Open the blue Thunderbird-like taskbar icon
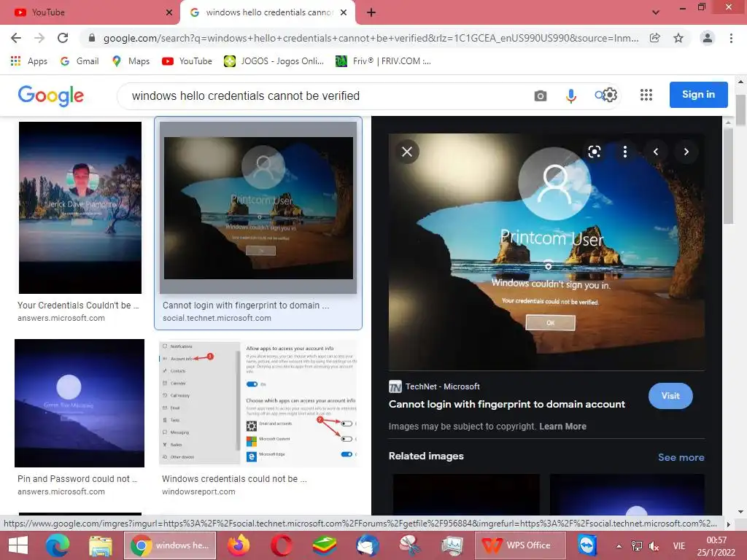Viewport: 747px width, 560px height. click(367, 545)
